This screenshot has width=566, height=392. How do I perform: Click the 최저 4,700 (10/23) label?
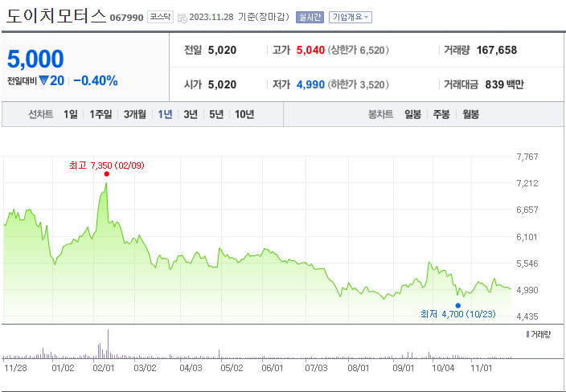[x=458, y=314]
